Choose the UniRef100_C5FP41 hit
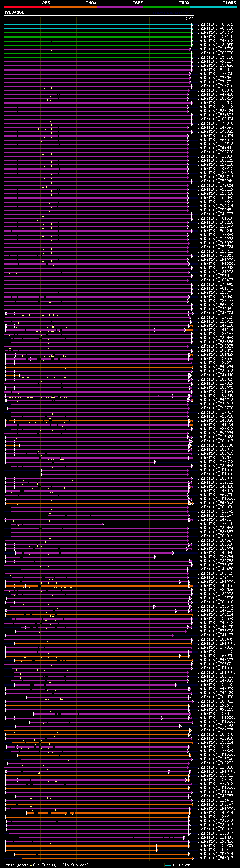 (x=215, y=181)
